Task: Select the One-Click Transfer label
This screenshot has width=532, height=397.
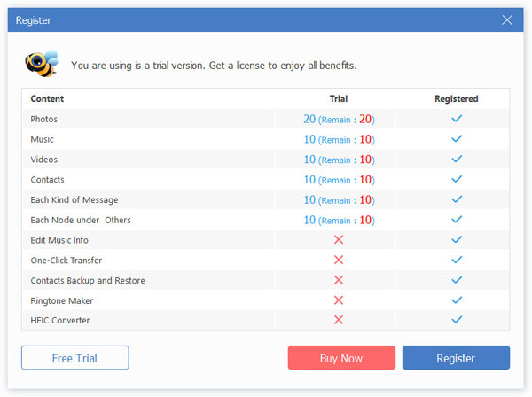Action: pyautogui.click(x=66, y=261)
